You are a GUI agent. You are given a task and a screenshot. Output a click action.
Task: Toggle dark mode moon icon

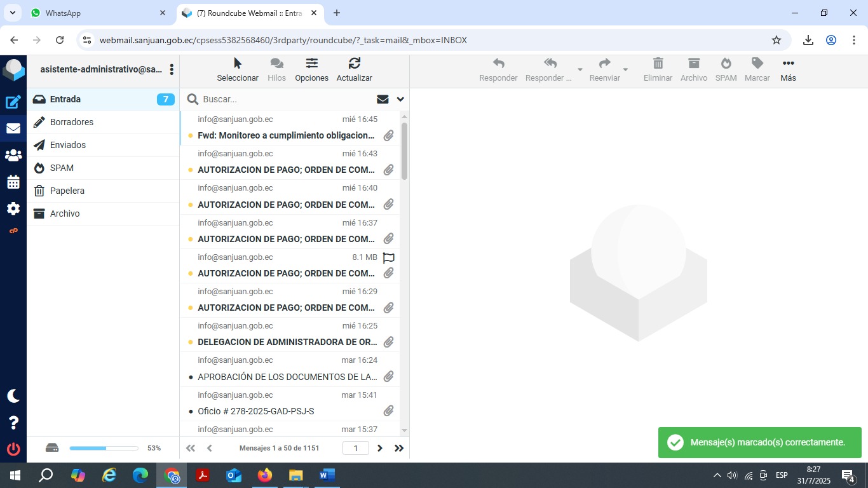click(13, 396)
